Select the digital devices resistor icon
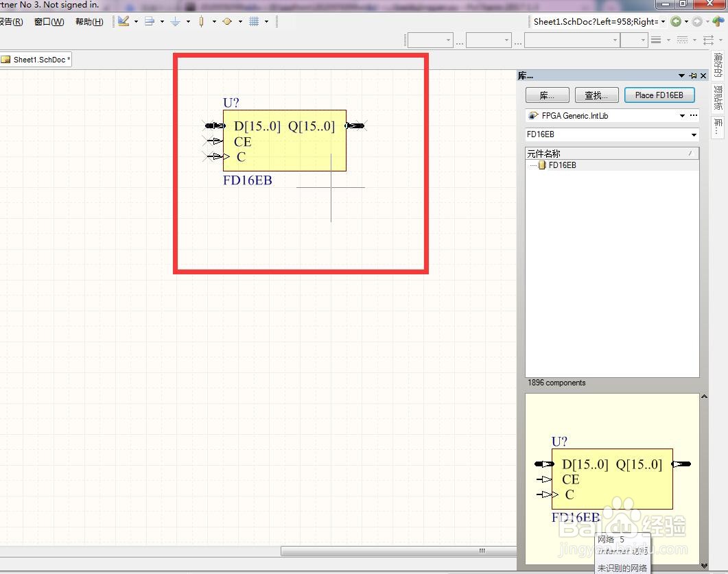728x574 pixels. pyautogui.click(x=201, y=21)
